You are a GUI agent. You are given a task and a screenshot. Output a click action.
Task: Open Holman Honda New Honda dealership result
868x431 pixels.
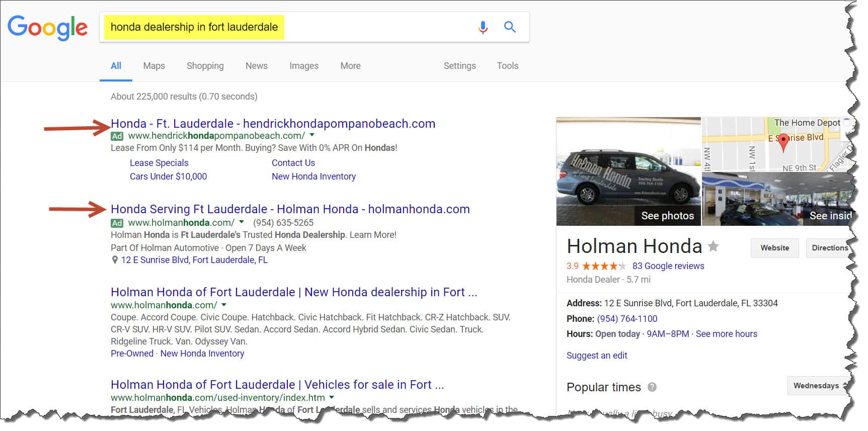coord(294,292)
